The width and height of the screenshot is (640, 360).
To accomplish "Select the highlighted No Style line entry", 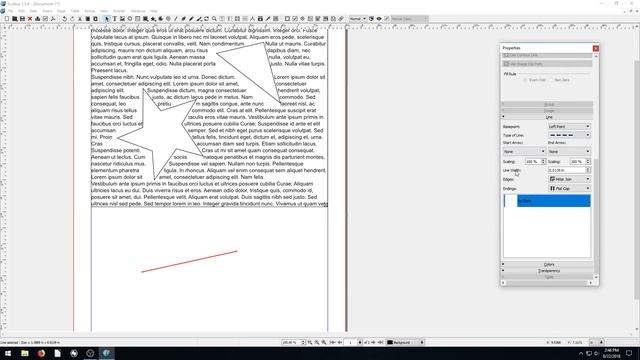I will tap(547, 201).
